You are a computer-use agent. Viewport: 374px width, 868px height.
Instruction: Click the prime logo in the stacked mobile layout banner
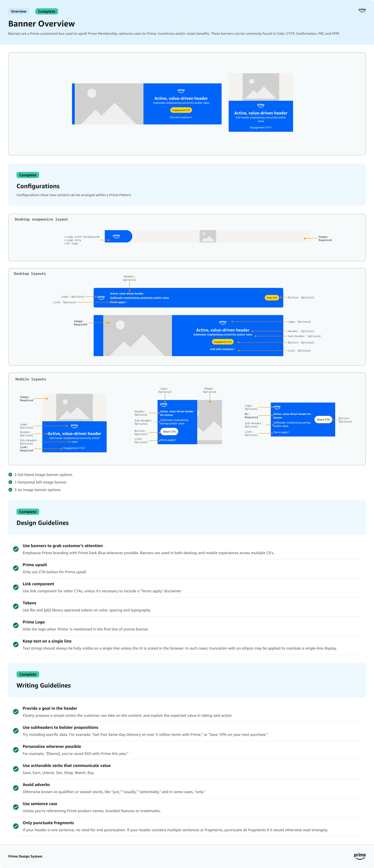pos(74,426)
